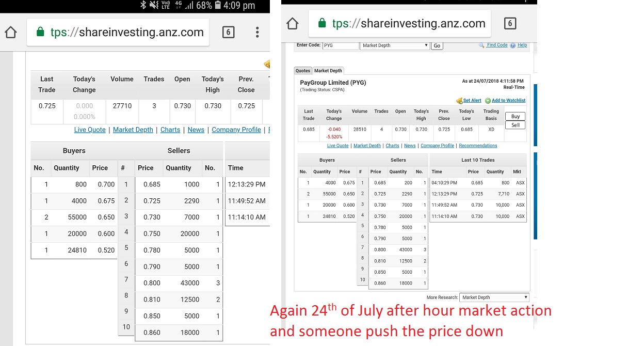644x346 pixels.
Task: Click the XD Trading Basis value
Action: tap(491, 129)
